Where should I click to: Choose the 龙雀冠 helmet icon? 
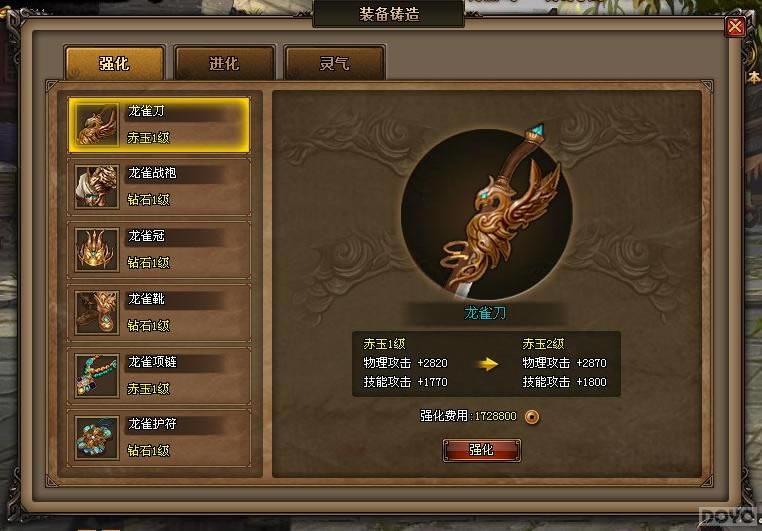[97, 250]
